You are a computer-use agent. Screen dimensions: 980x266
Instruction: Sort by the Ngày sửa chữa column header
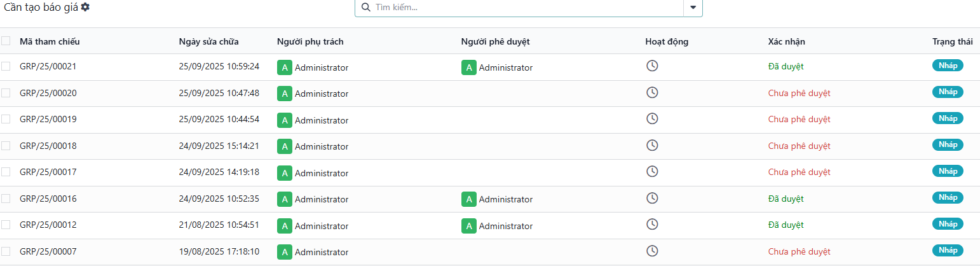click(208, 42)
